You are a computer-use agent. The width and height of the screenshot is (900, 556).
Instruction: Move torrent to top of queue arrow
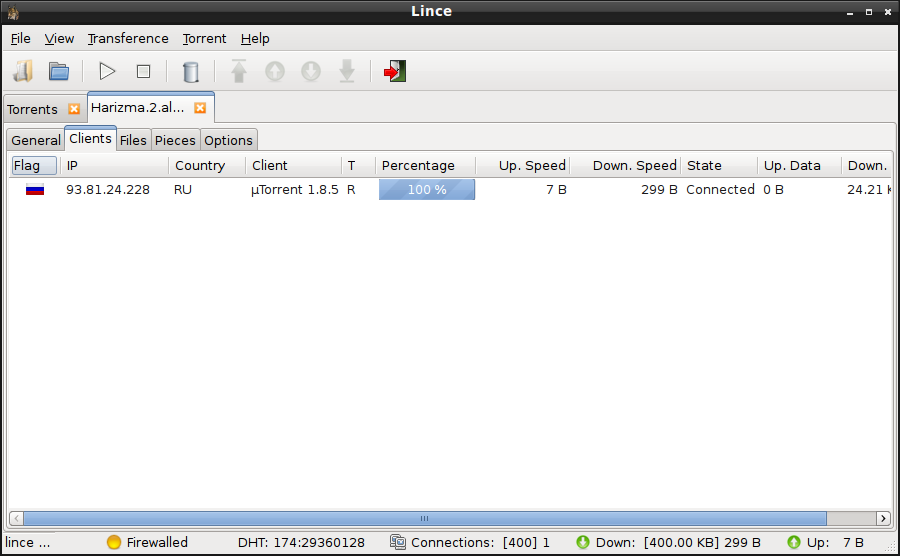(x=239, y=71)
